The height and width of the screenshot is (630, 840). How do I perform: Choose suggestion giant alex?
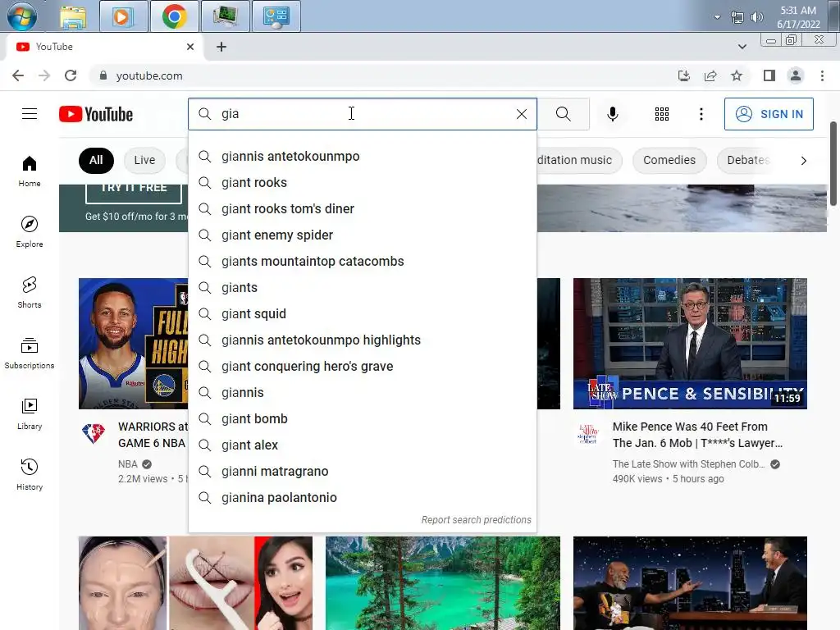pos(362,445)
